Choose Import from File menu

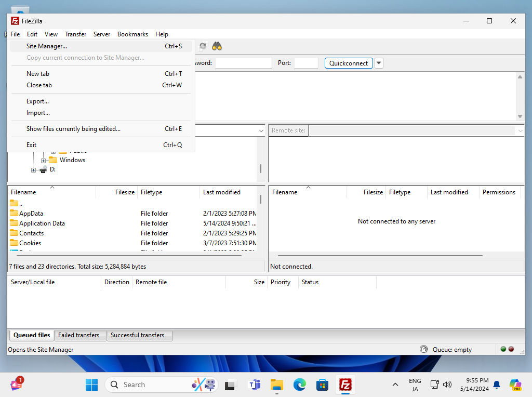pos(101,113)
